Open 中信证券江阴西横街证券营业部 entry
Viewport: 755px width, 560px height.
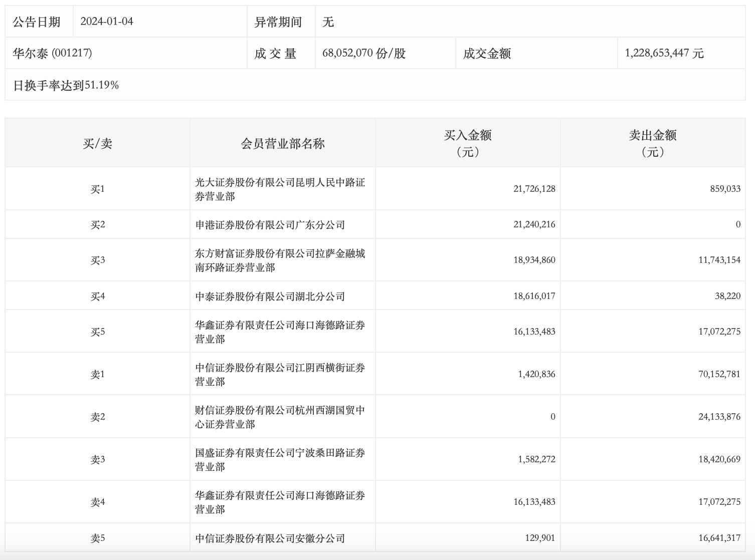pos(280,375)
